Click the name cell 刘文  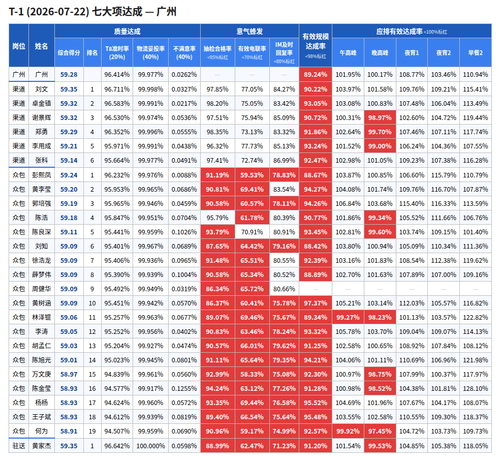point(41,89)
